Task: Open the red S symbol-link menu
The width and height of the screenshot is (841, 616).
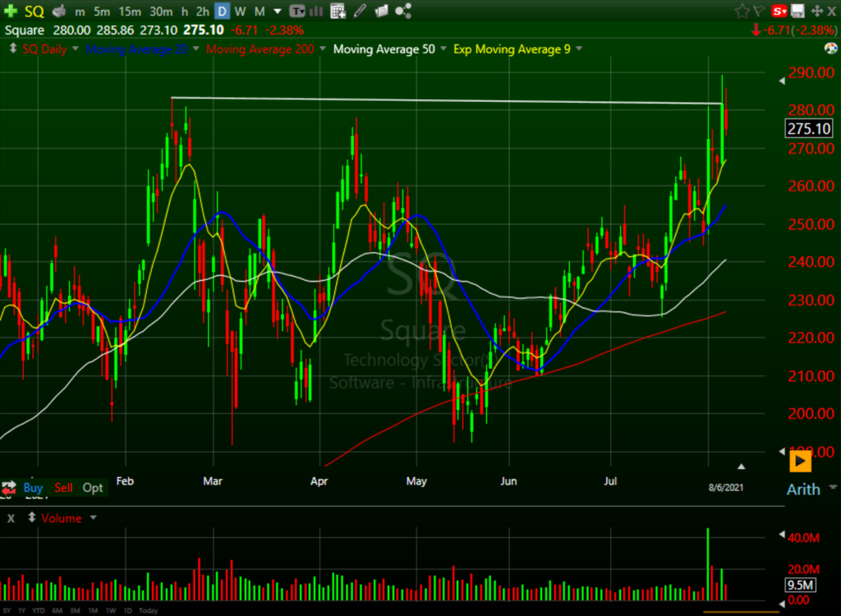Action: tap(779, 11)
